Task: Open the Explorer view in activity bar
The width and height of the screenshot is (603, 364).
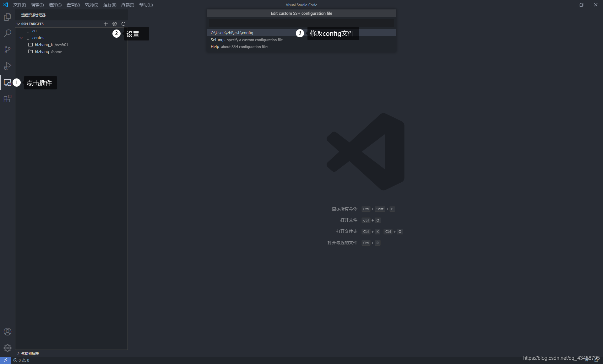Action: tap(8, 17)
